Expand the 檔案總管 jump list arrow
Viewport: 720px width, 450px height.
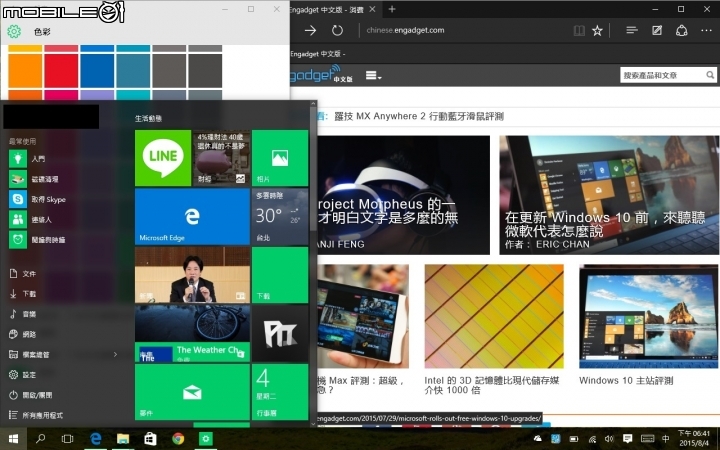tap(115, 354)
